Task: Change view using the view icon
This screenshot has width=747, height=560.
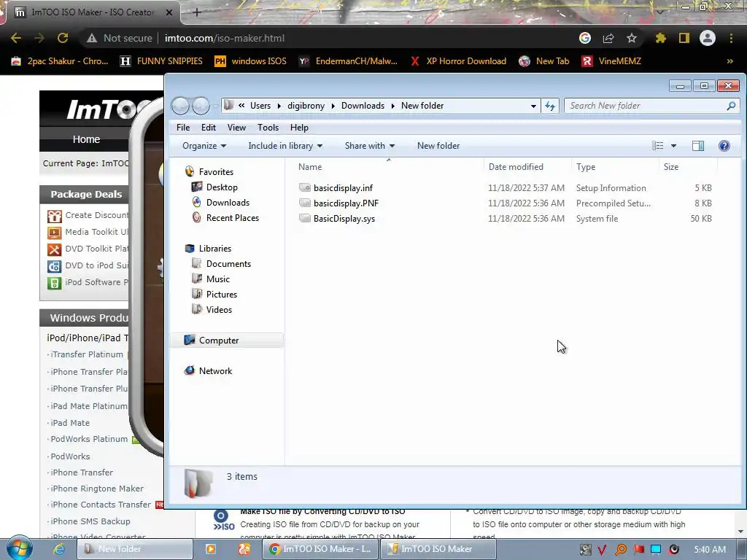Action: (657, 146)
